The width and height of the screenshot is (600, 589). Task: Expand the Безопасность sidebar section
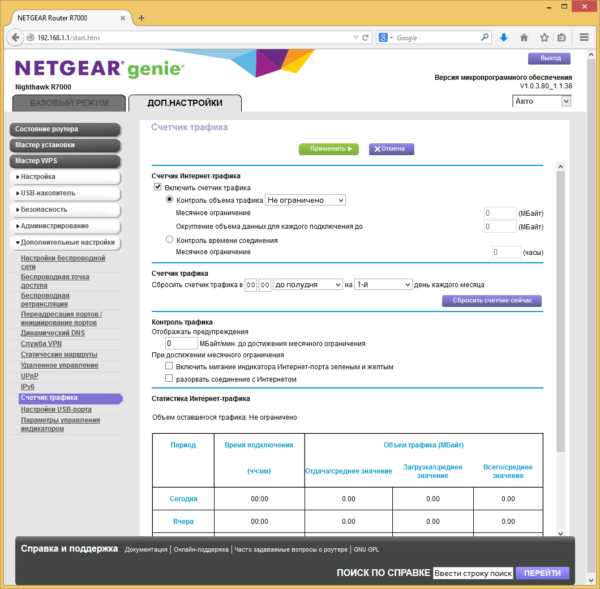tap(65, 210)
